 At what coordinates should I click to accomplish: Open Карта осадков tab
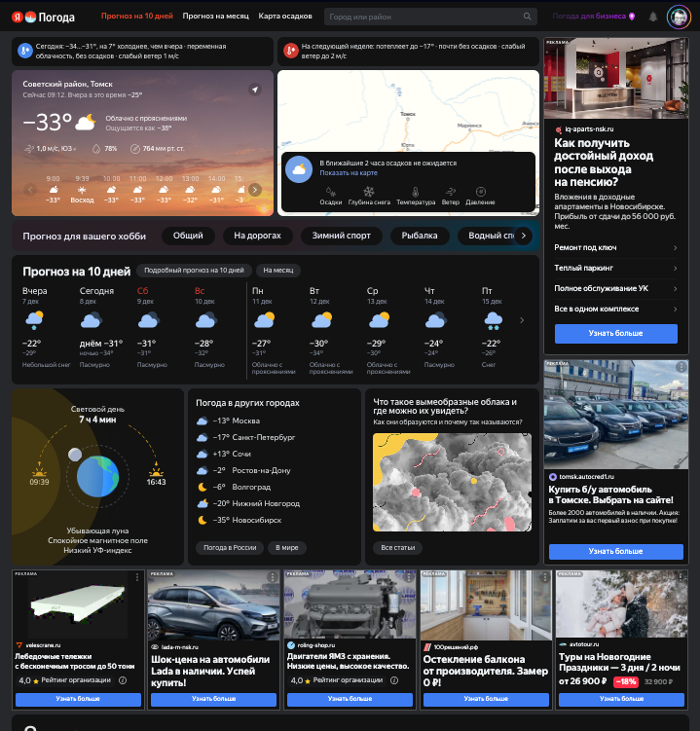point(285,17)
